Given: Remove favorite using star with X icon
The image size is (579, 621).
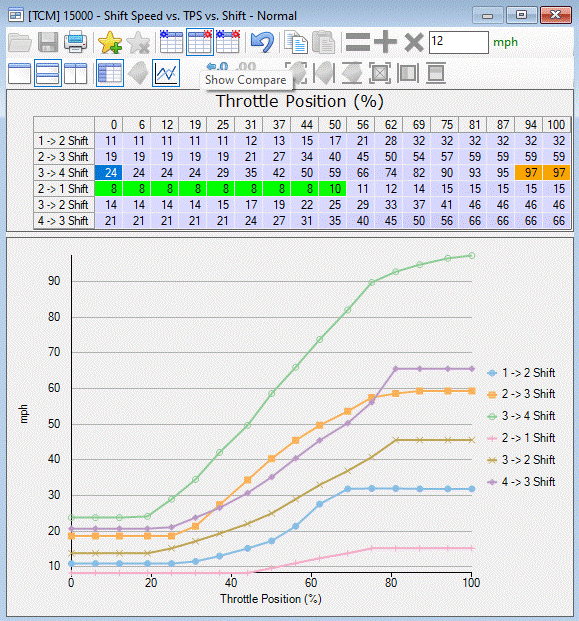Looking at the screenshot, I should click(x=138, y=42).
